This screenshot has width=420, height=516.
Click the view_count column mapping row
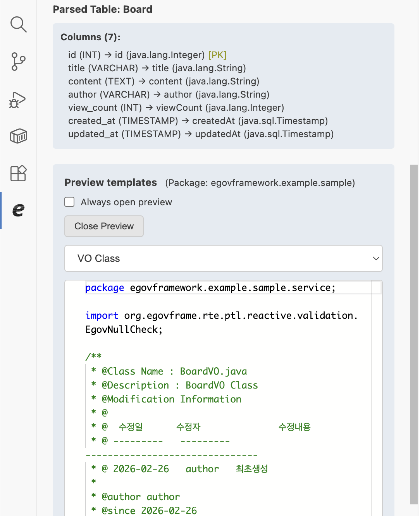coord(176,108)
